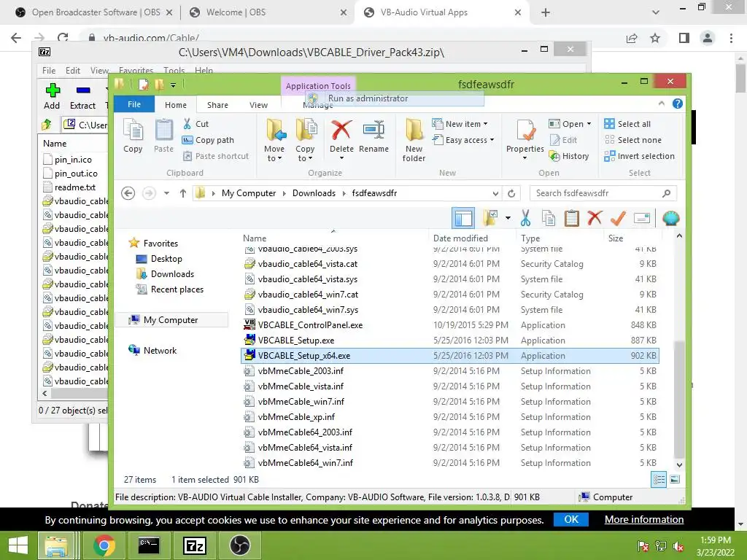Image resolution: width=747 pixels, height=560 pixels.
Task: Click Select none in the ribbon
Action: pos(632,140)
